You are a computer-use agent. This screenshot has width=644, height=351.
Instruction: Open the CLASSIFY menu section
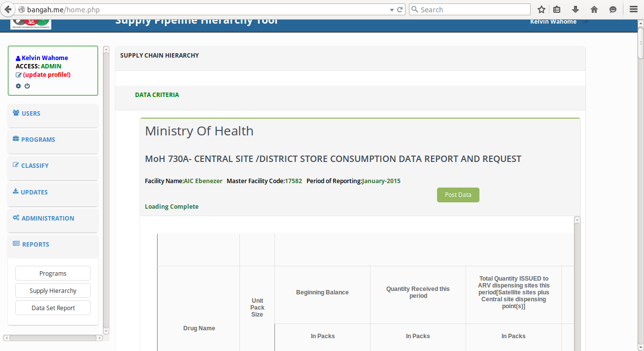[53, 166]
